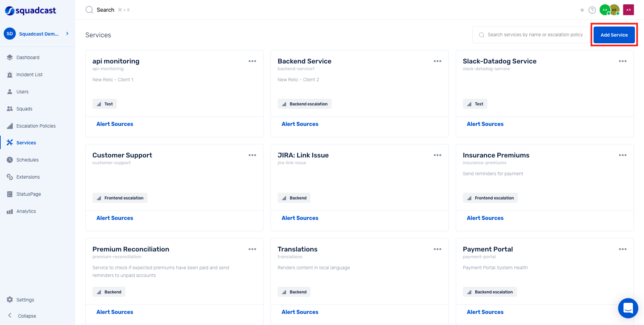
Task: Expand the Squadcast Demo organization switcher chevron
Action: (67, 34)
